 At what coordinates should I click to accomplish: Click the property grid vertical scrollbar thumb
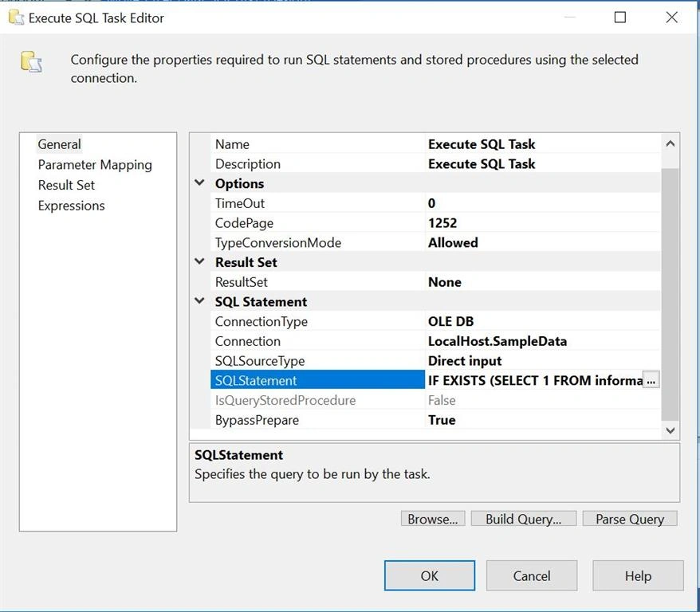tap(670, 294)
